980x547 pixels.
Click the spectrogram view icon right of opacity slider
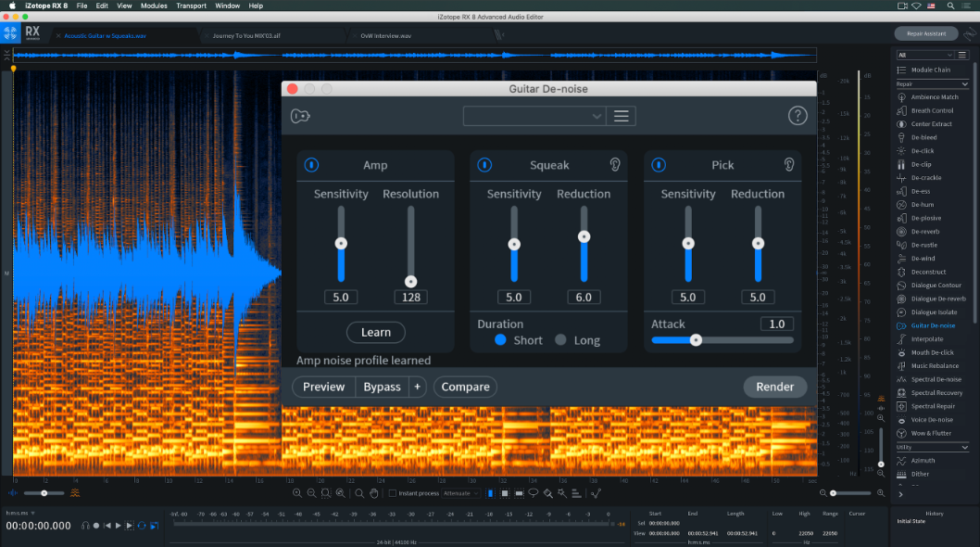click(x=75, y=493)
